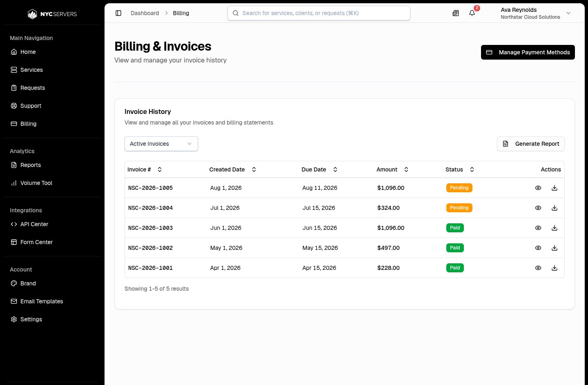Focus the services search field
This screenshot has height=385, width=588.
(319, 13)
